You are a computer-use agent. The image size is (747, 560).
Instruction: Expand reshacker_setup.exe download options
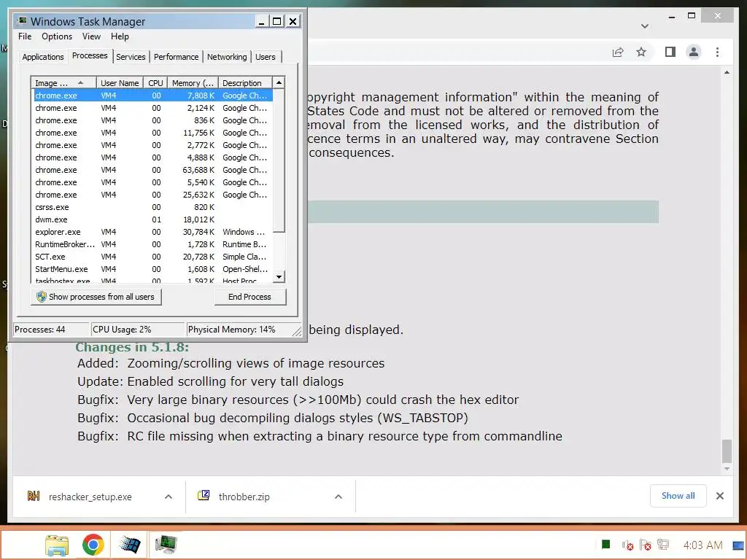169,497
